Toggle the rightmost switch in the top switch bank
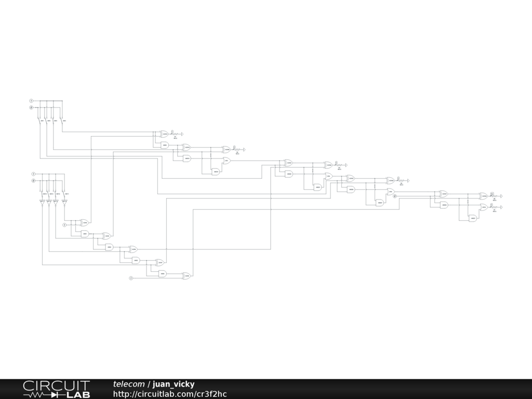 63,121
